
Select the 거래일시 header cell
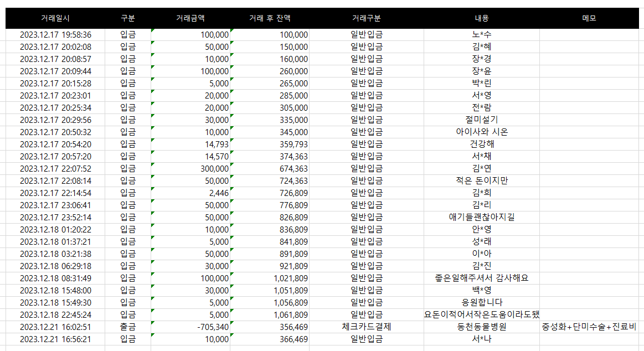point(55,18)
